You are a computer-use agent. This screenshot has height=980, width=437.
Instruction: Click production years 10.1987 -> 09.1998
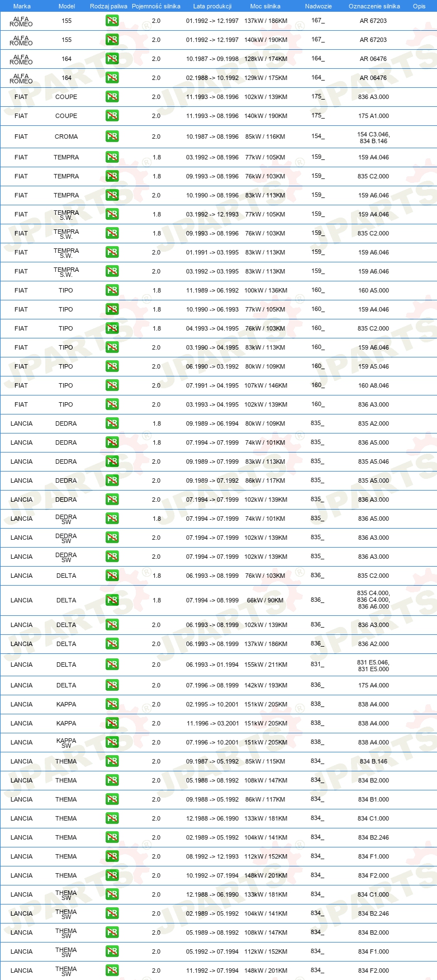coord(212,59)
